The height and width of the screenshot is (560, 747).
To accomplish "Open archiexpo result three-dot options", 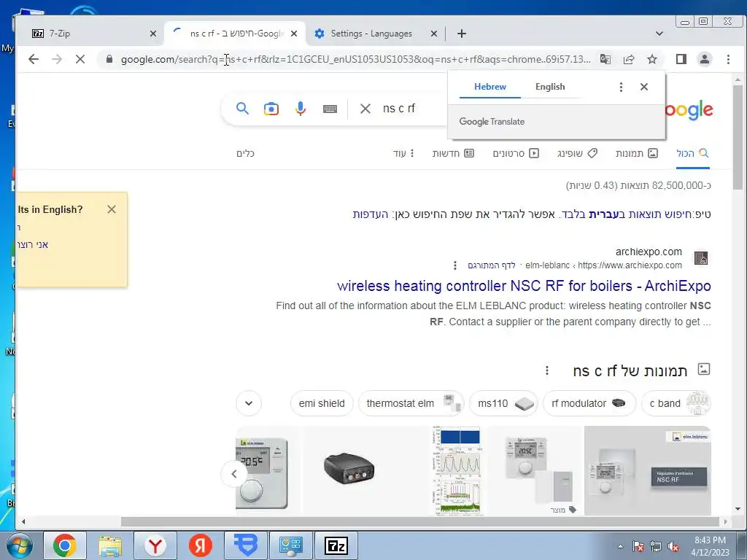I will pyautogui.click(x=455, y=265).
